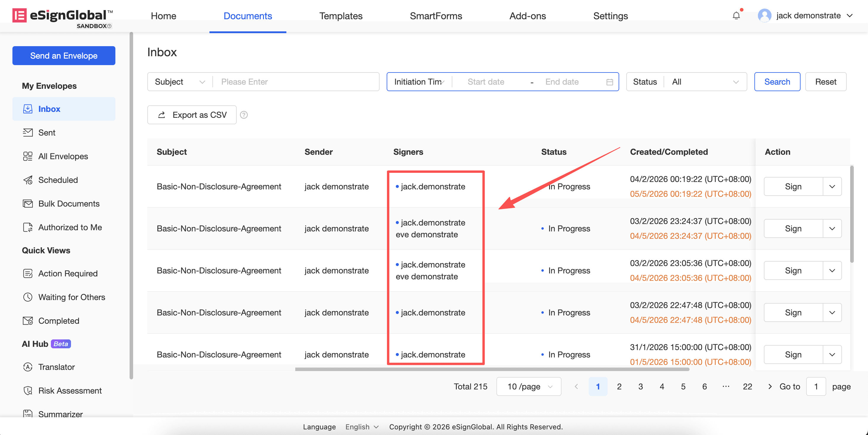Click the help icon beside Export as CSV
The width and height of the screenshot is (868, 435).
click(x=243, y=115)
